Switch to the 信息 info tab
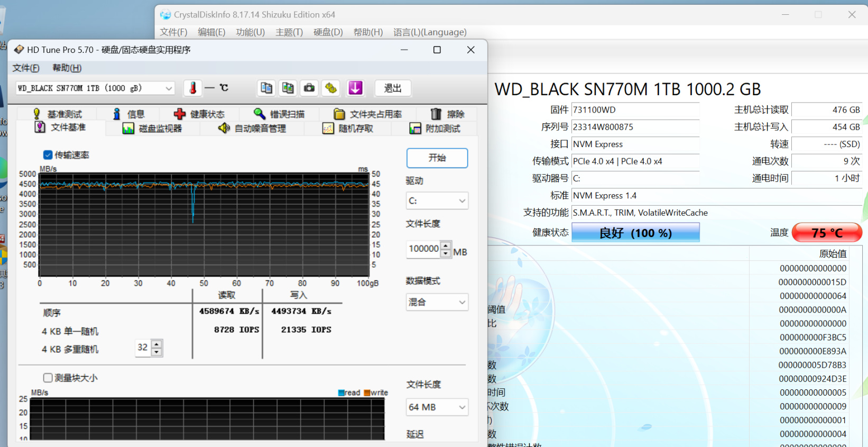Viewport: 868px width, 447px height. point(128,114)
